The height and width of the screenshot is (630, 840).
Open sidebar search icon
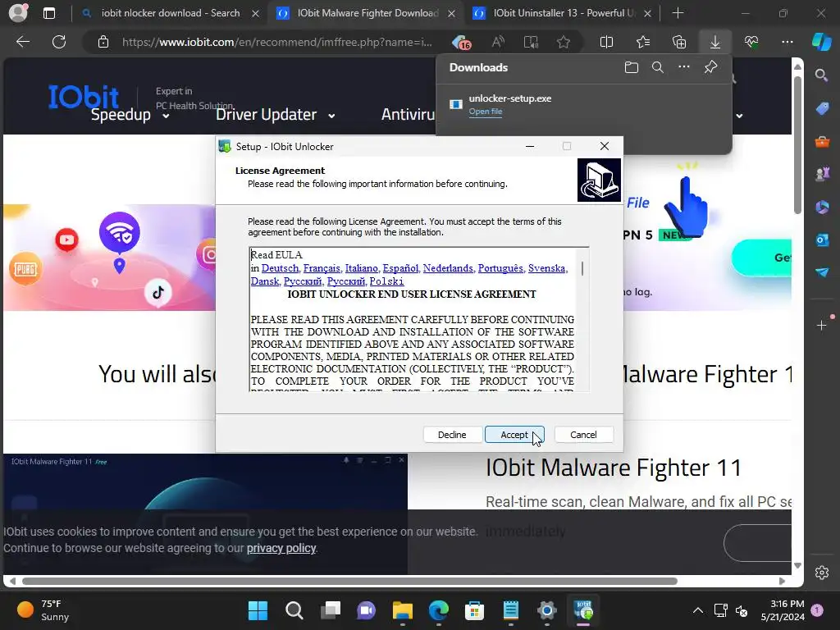pyautogui.click(x=821, y=75)
